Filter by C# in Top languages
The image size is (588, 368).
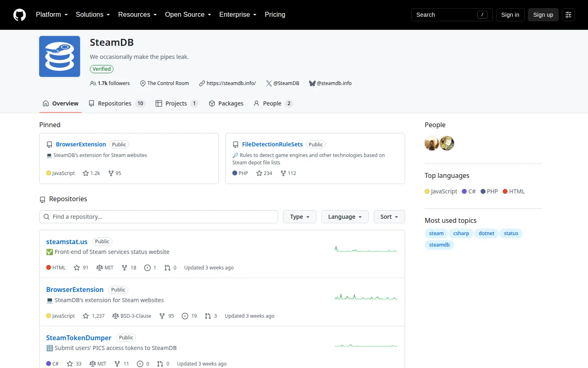pos(469,191)
